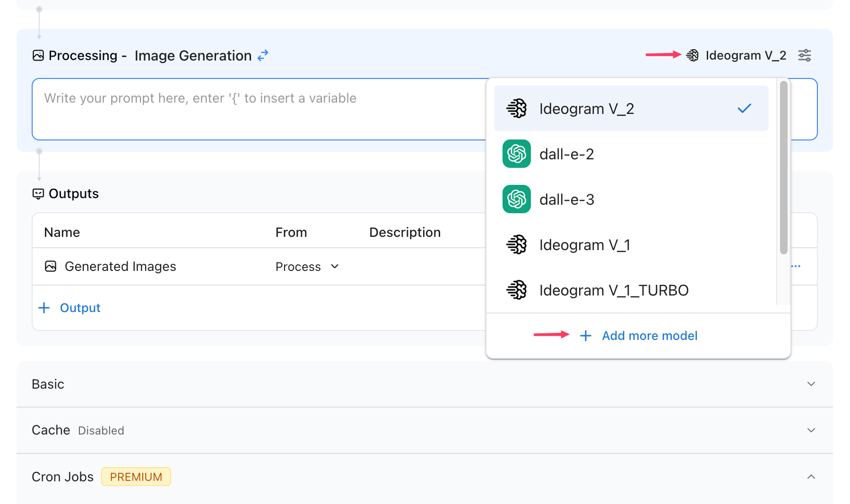850x504 pixels.
Task: Click the Ideogram brain icon in header
Action: [692, 55]
